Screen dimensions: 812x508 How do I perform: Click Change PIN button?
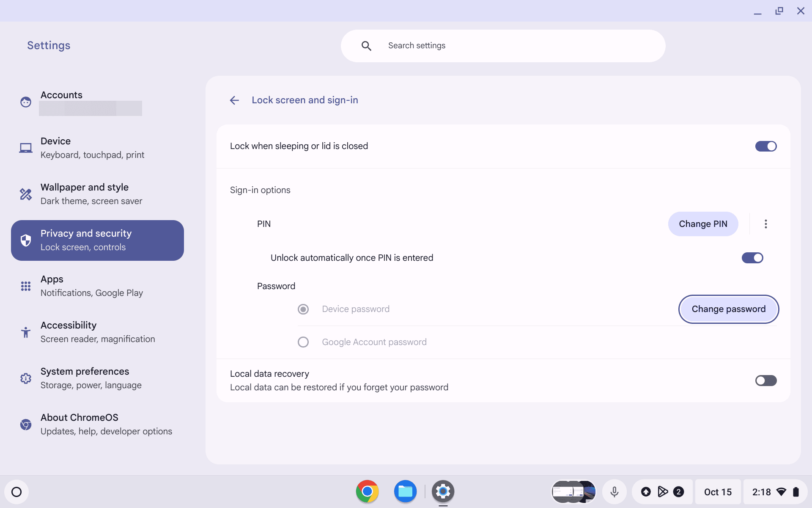point(703,224)
